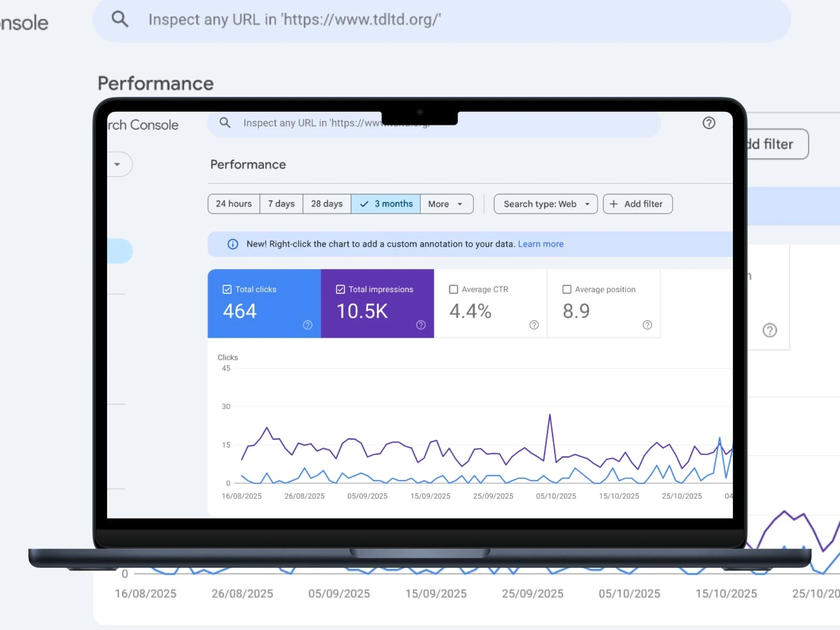The height and width of the screenshot is (630, 840).
Task: Click the magnifier icon in background search bar
Action: click(120, 19)
